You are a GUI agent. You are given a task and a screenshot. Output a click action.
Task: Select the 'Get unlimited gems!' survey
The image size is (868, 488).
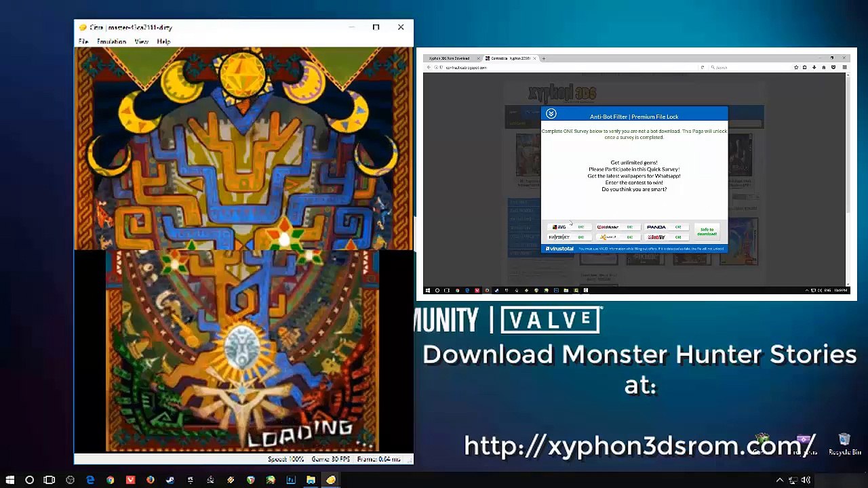[634, 163]
